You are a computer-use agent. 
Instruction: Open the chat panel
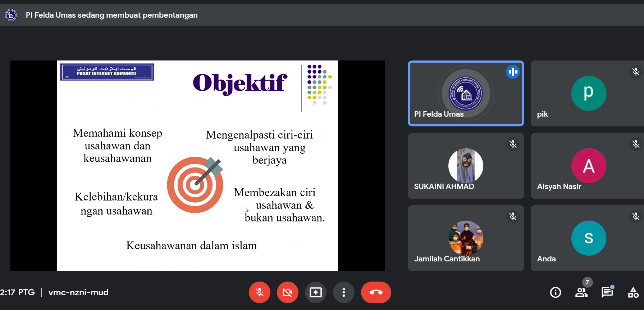(607, 292)
